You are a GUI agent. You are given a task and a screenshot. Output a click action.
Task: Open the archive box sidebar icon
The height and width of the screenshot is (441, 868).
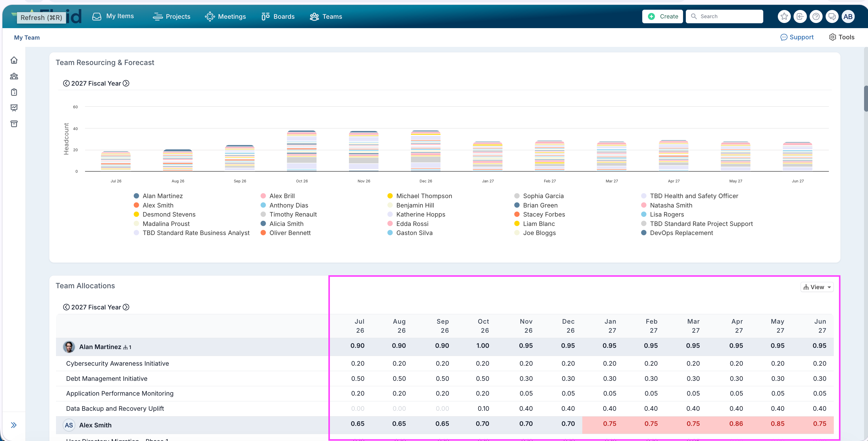pyautogui.click(x=14, y=123)
